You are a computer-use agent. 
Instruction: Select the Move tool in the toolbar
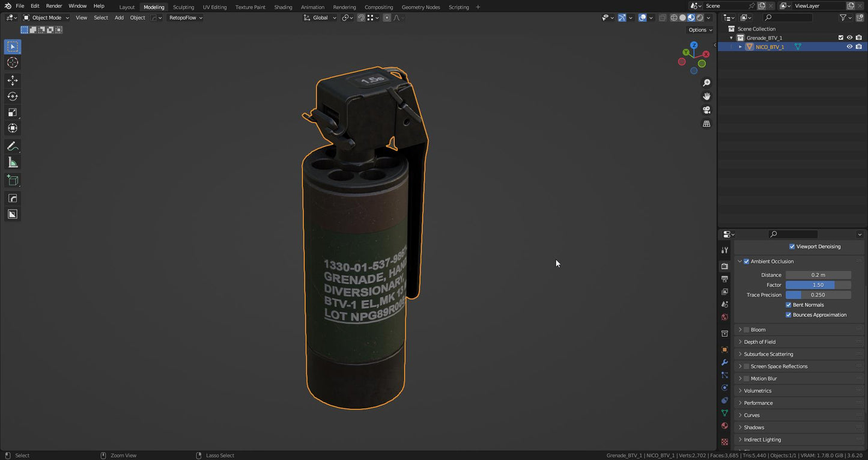13,81
